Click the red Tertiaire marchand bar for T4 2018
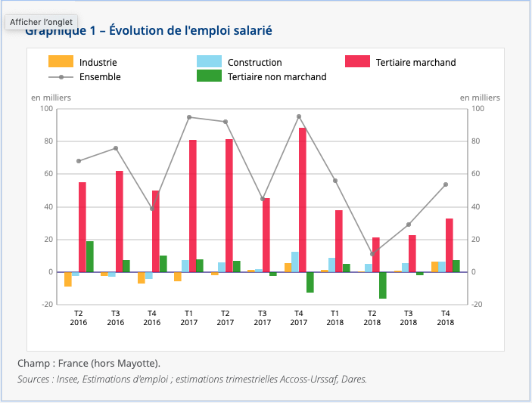532x403 pixels. click(x=450, y=246)
